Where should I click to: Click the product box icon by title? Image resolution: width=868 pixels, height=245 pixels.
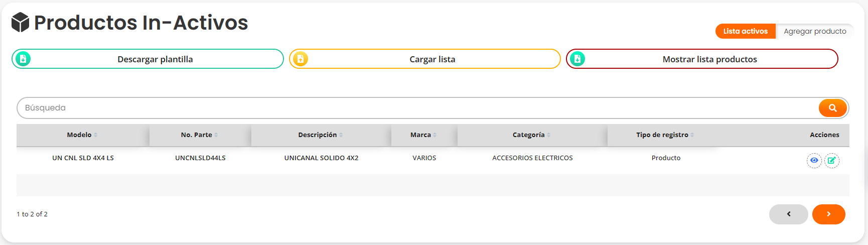[20, 23]
